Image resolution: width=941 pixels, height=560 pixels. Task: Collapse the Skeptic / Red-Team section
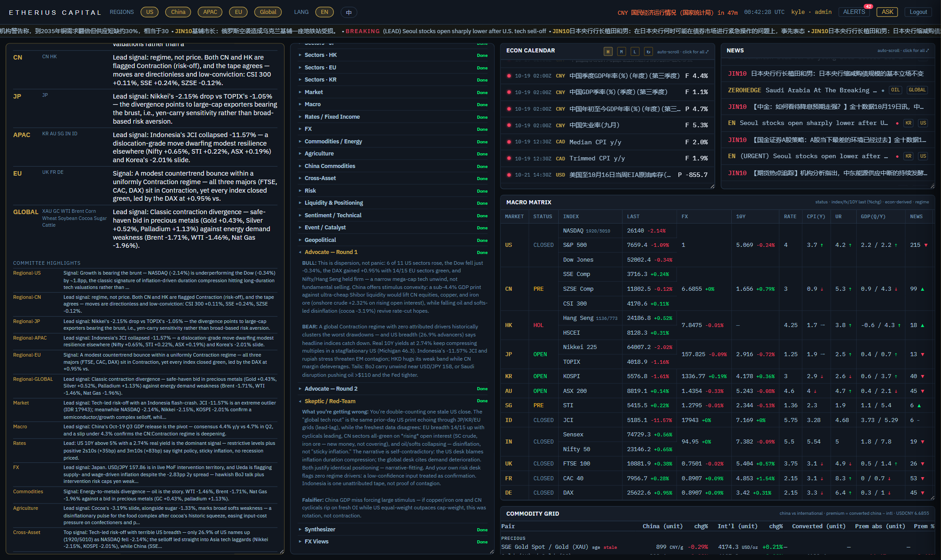(x=393, y=401)
